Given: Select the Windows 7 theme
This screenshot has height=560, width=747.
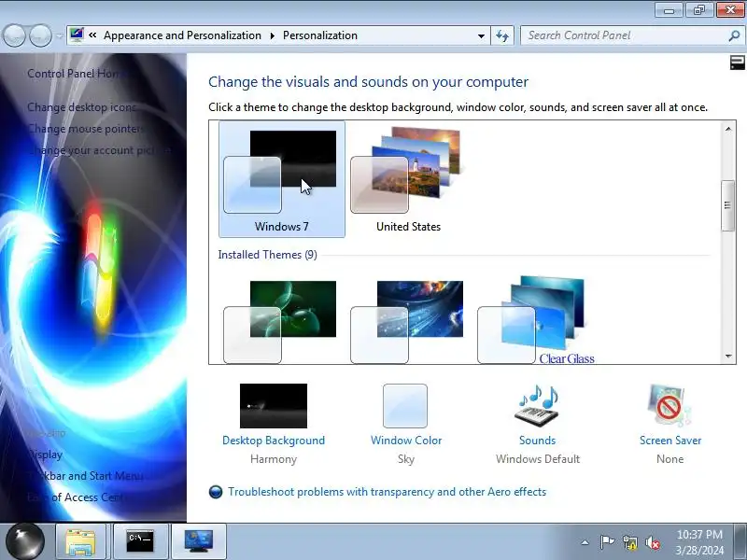Looking at the screenshot, I should [282, 179].
